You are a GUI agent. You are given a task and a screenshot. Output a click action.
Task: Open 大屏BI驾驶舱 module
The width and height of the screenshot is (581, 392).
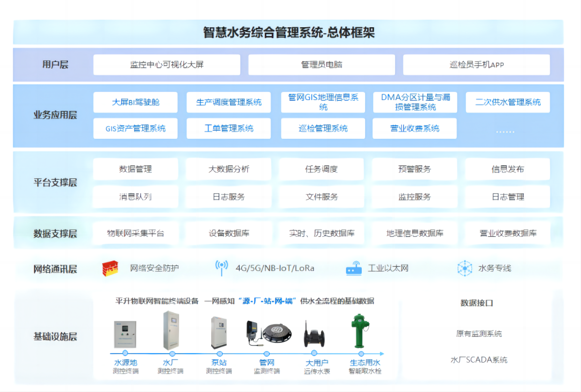pos(136,102)
